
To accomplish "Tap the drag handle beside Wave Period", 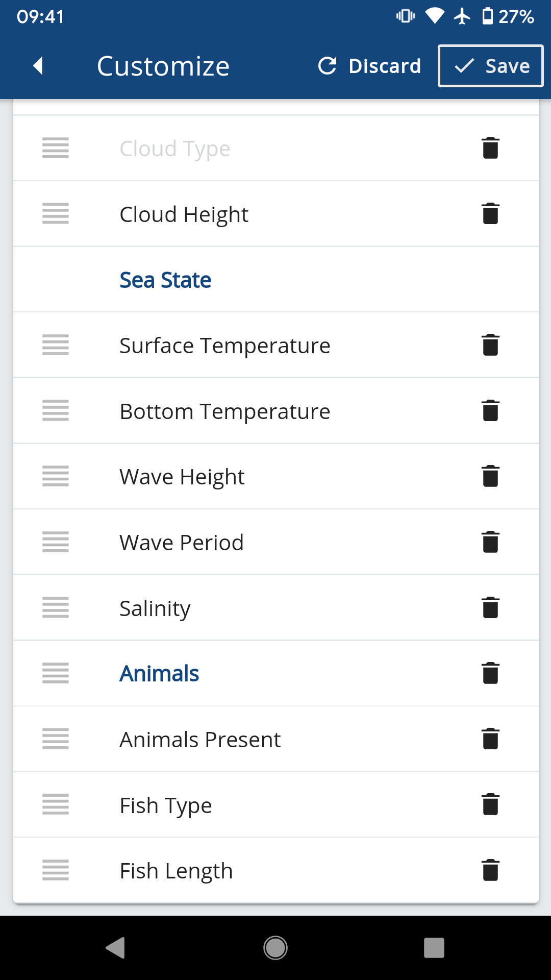I will [56, 542].
